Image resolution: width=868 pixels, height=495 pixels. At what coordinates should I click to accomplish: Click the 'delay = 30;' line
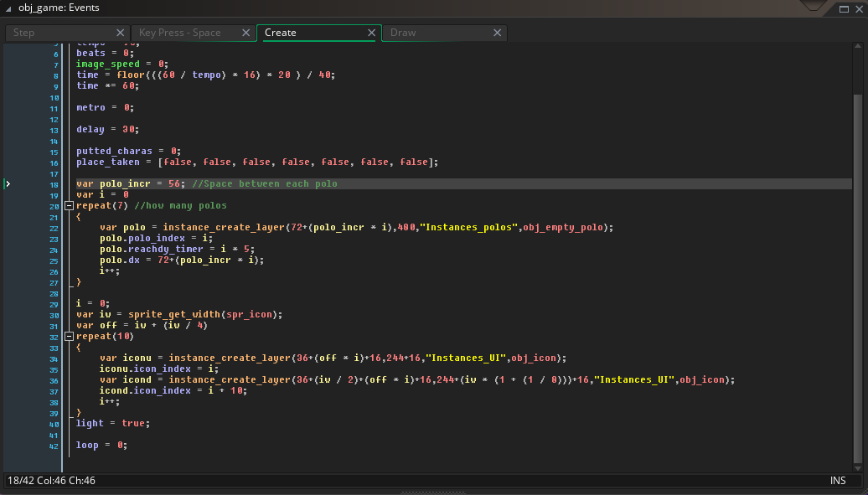[x=108, y=130]
